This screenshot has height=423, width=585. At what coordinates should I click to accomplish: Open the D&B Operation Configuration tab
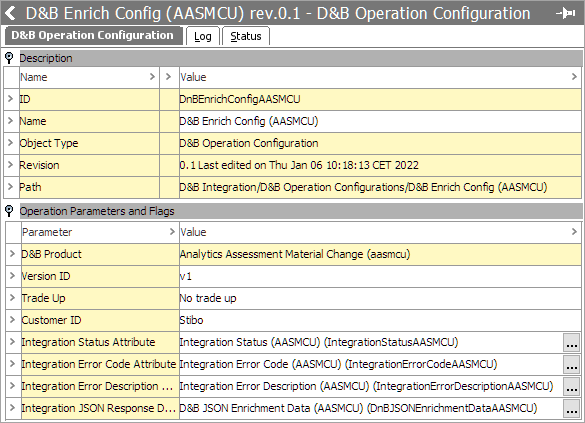(x=93, y=35)
